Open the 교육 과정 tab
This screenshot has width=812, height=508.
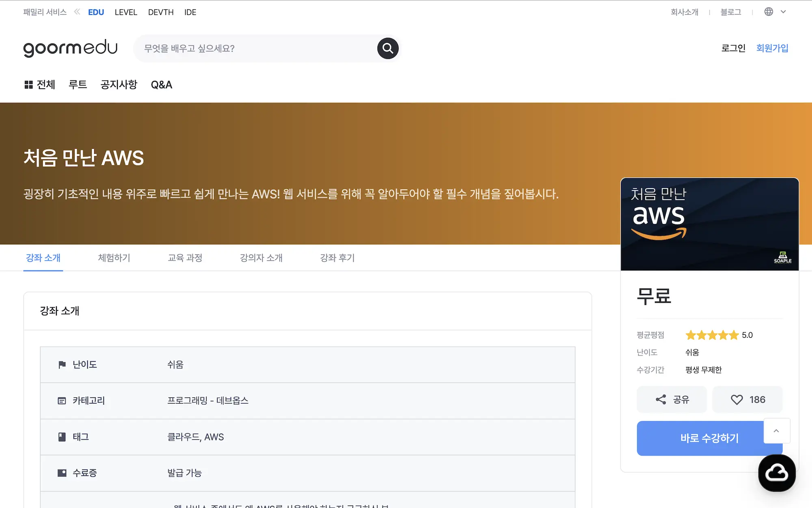pos(185,258)
